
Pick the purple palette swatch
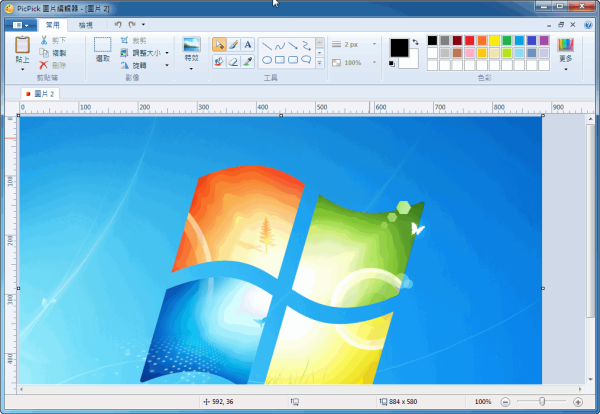coord(544,40)
